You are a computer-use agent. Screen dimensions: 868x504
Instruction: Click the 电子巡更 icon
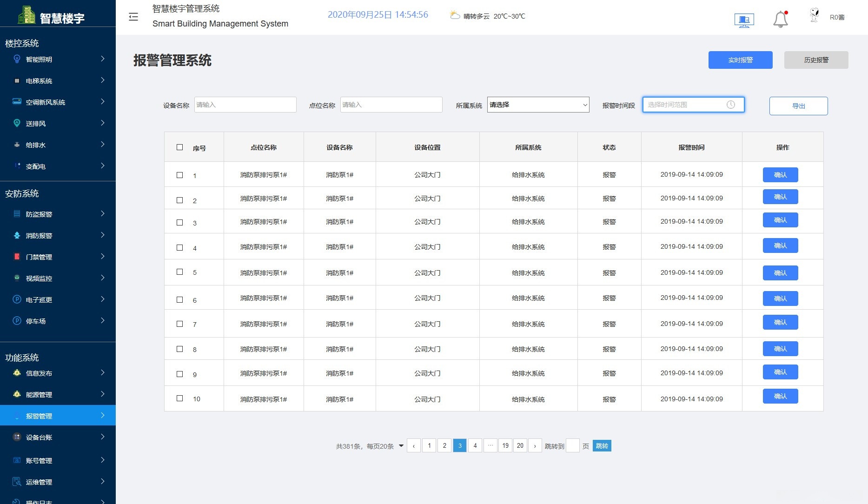[17, 299]
